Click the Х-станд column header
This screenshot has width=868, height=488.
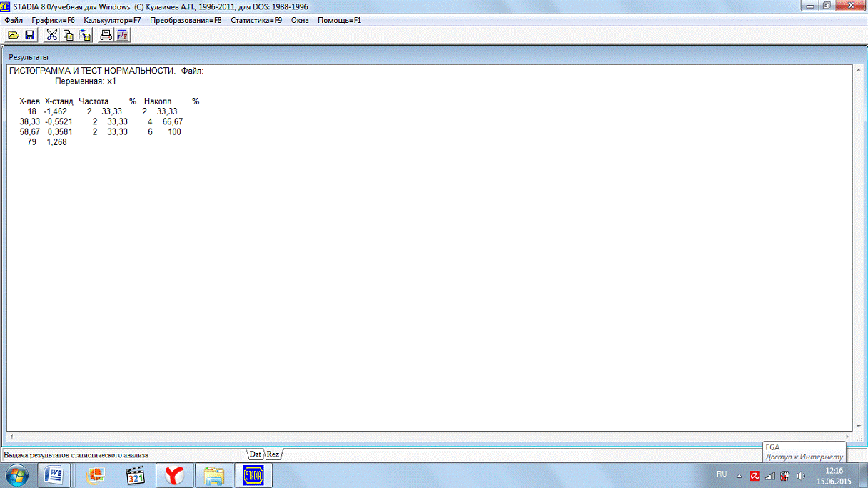[59, 101]
